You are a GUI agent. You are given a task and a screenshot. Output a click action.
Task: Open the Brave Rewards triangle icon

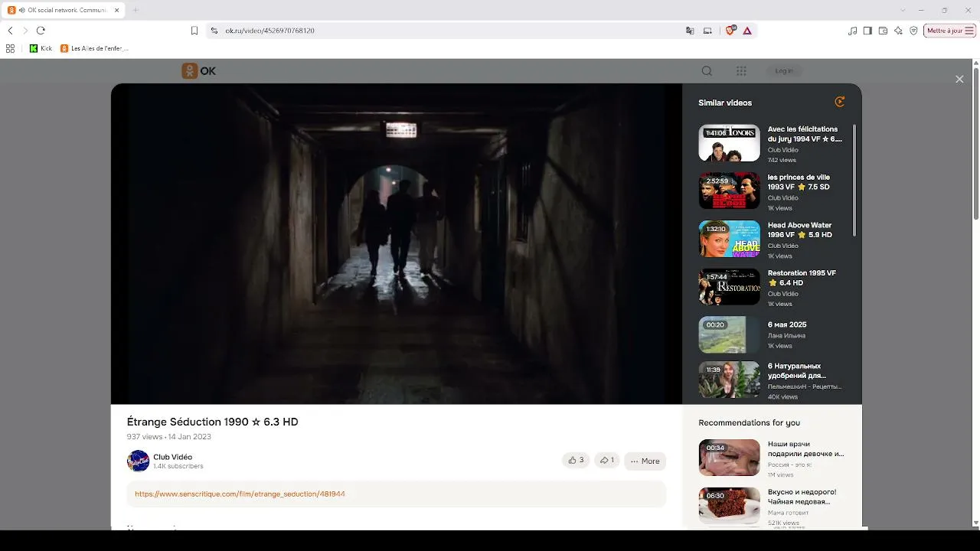click(x=747, y=31)
